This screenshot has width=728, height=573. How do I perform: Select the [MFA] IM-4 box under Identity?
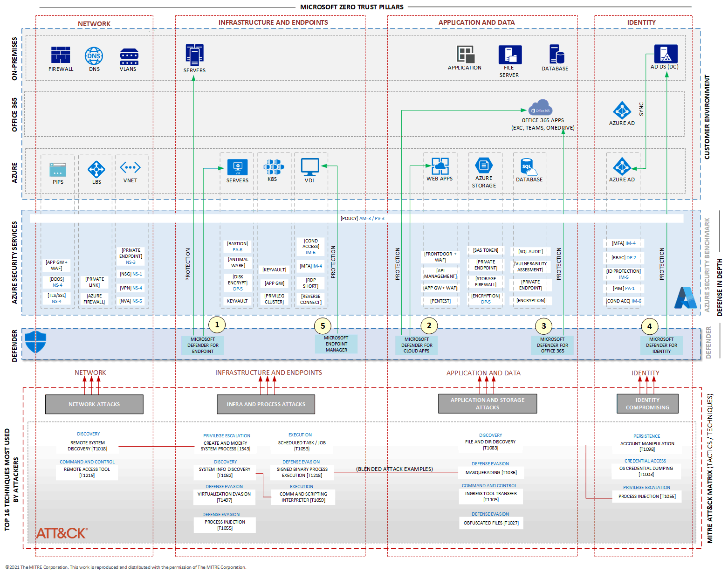coord(624,243)
